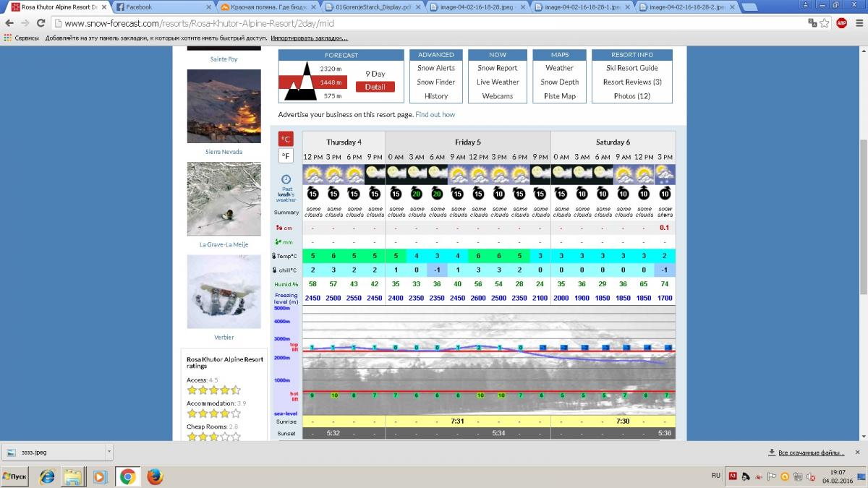Image resolution: width=868 pixels, height=488 pixels.
Task: Open the Sierra Nevada resort link
Action: tap(224, 152)
